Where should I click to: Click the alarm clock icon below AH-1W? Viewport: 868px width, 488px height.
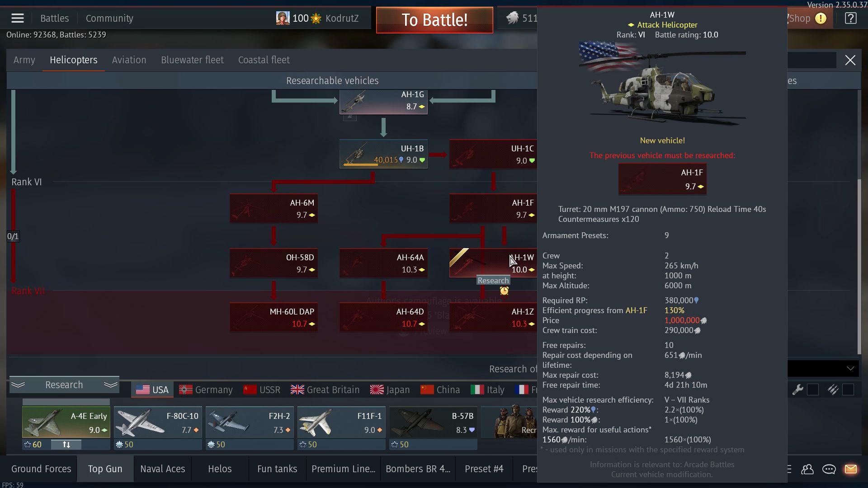tap(504, 291)
